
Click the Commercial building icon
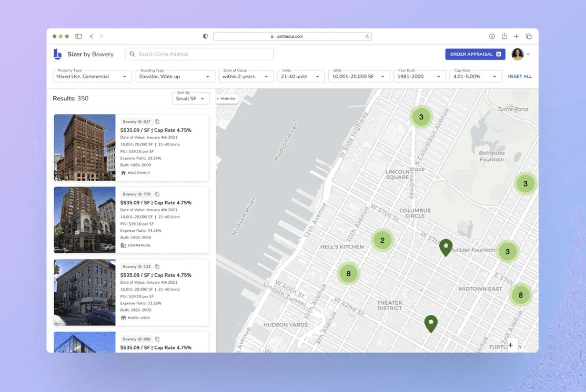pos(123,245)
